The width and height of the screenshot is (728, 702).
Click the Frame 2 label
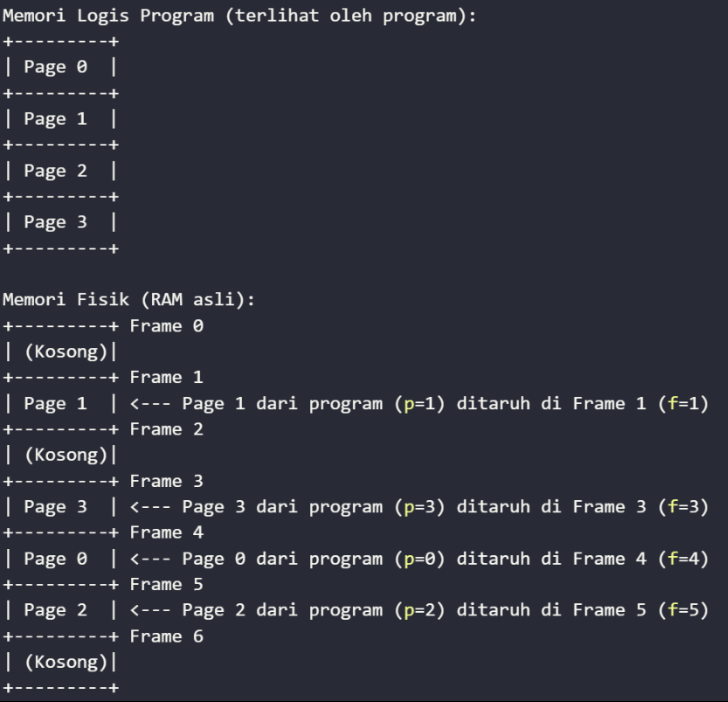pos(166,429)
